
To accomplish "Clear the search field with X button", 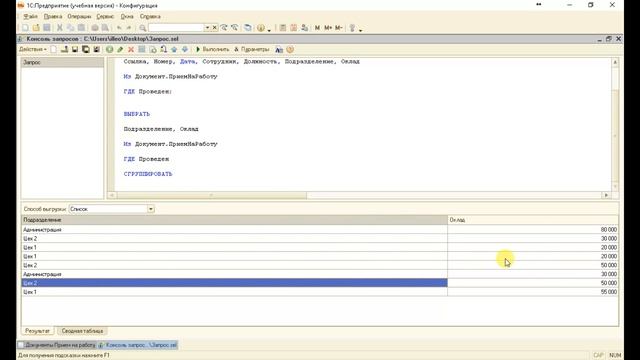I will (x=214, y=28).
